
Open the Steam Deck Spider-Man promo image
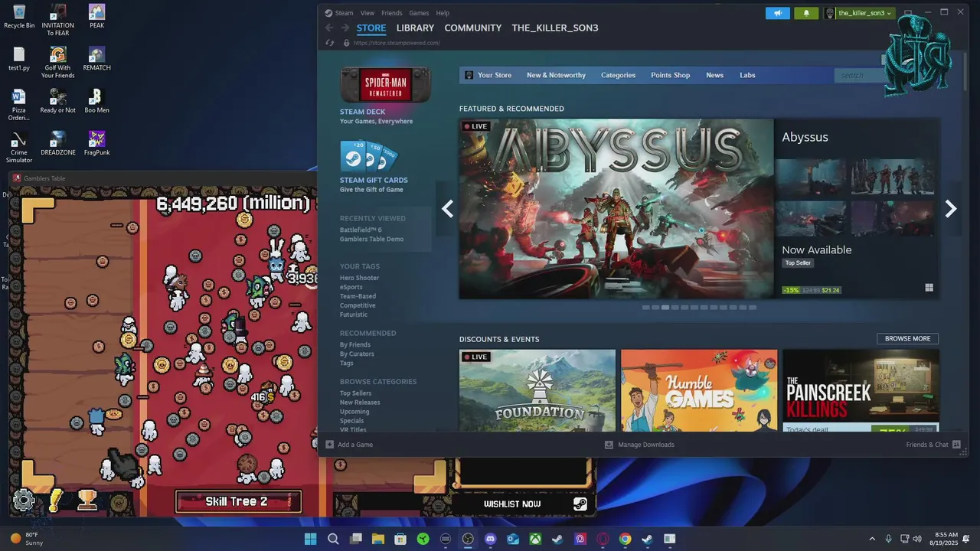pos(385,85)
